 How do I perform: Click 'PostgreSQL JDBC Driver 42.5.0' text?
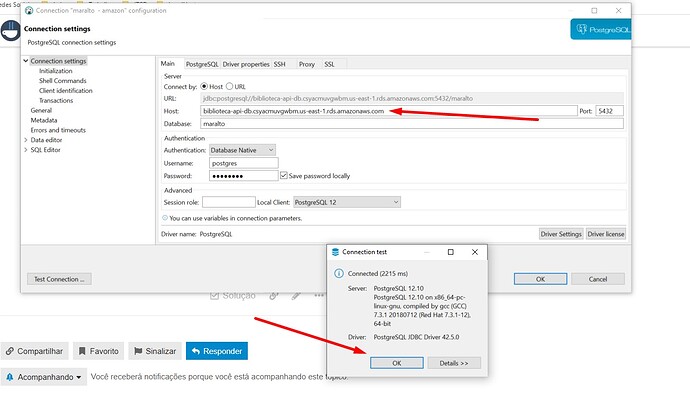[x=416, y=337]
